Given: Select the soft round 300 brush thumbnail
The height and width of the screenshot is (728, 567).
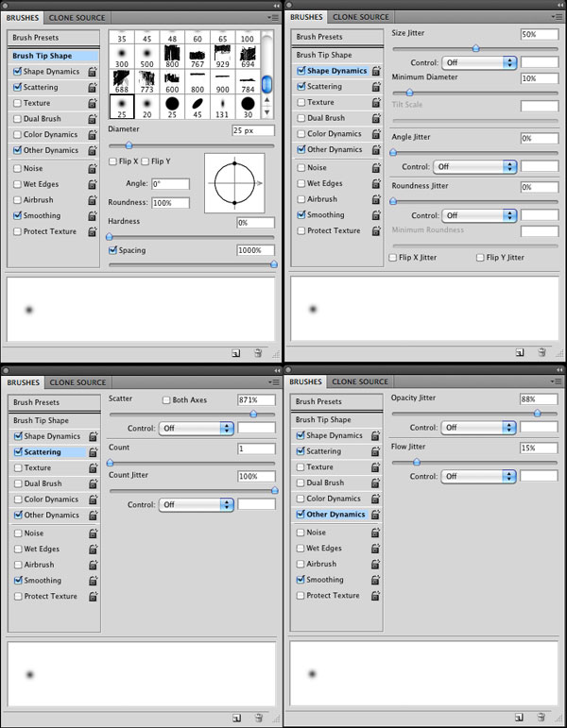Looking at the screenshot, I should [x=122, y=57].
